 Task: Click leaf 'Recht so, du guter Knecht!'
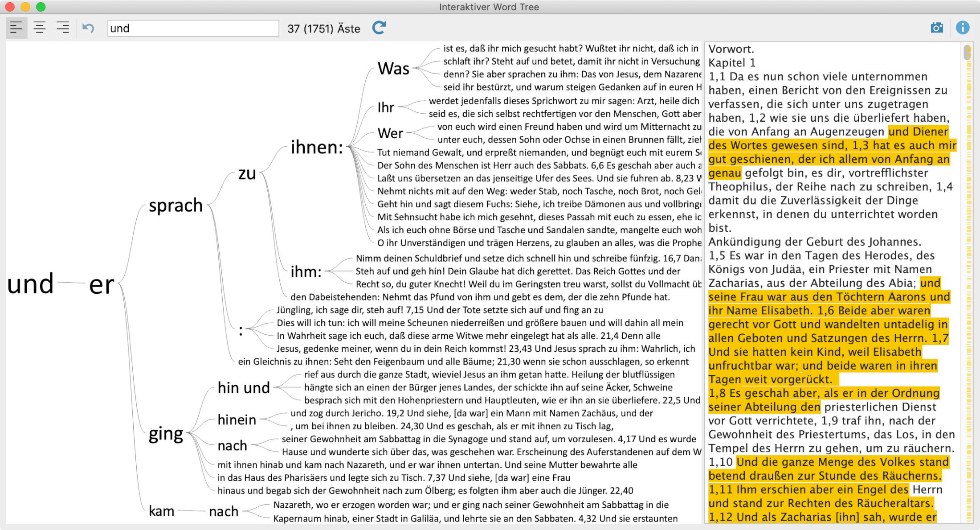(x=528, y=284)
